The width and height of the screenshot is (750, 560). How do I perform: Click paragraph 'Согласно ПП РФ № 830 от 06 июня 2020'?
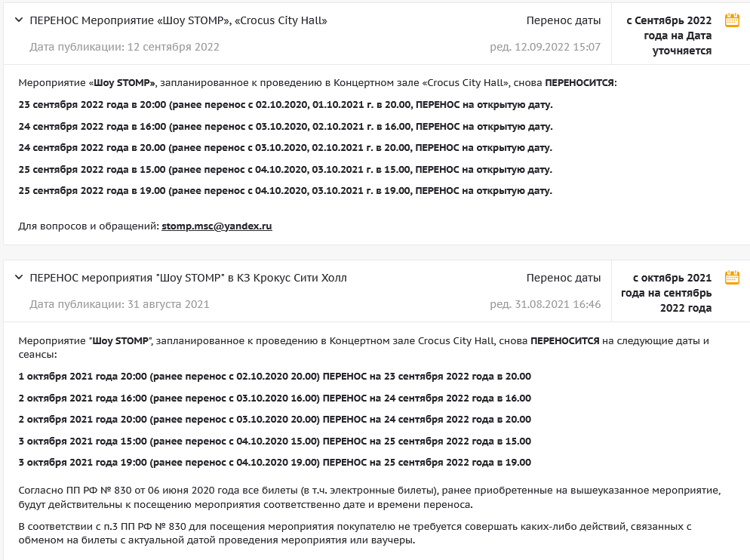tap(370, 497)
